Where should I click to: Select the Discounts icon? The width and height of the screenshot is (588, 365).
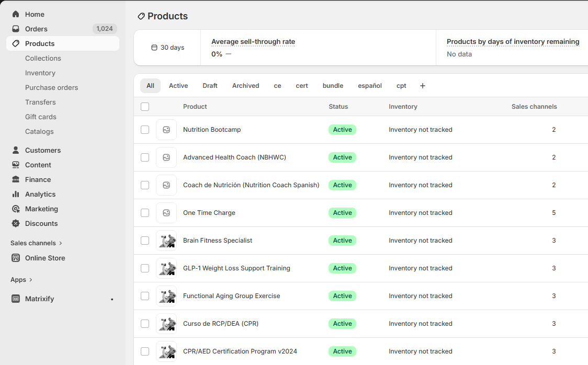click(x=15, y=223)
